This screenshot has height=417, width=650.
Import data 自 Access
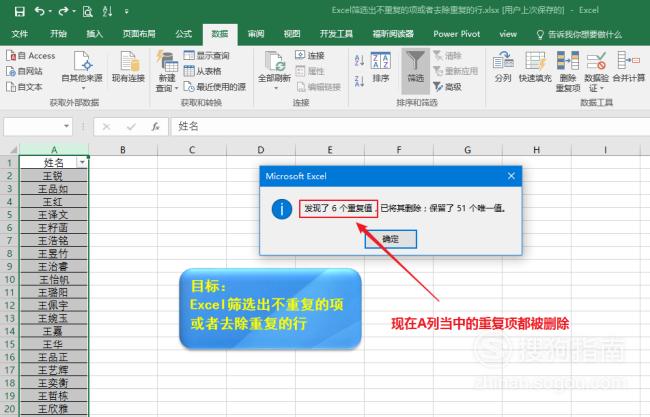pos(31,56)
